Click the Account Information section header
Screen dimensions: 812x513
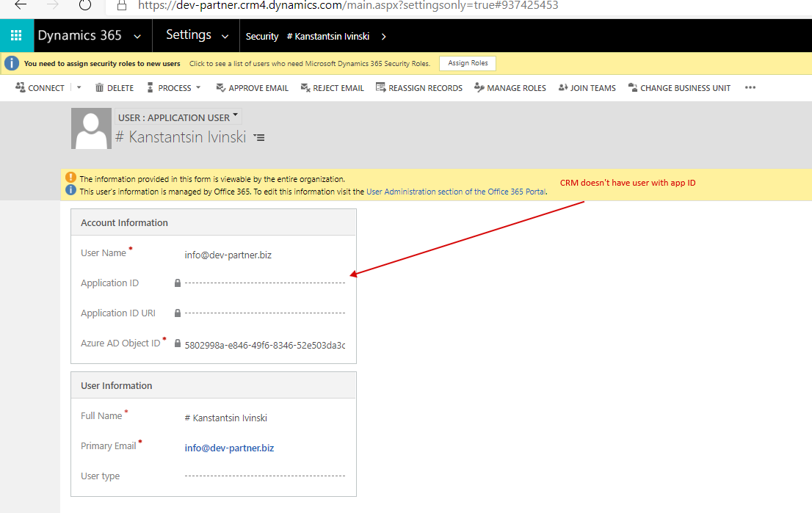[214, 222]
